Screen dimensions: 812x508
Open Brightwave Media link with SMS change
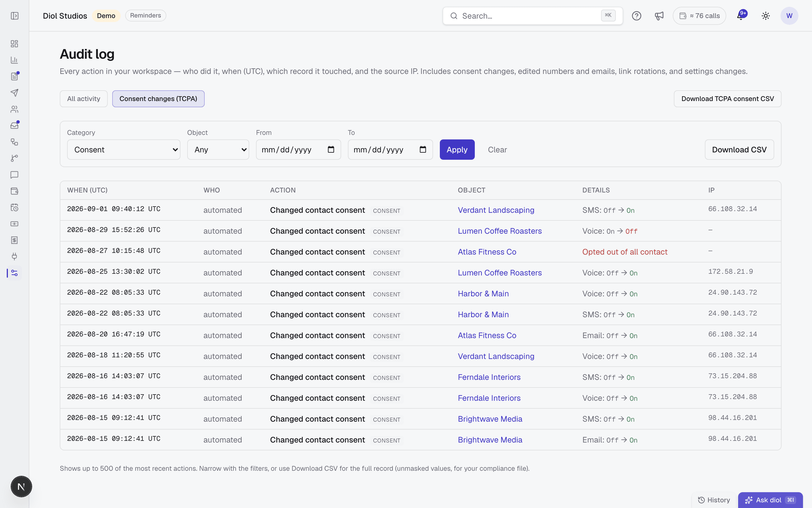tap(490, 419)
